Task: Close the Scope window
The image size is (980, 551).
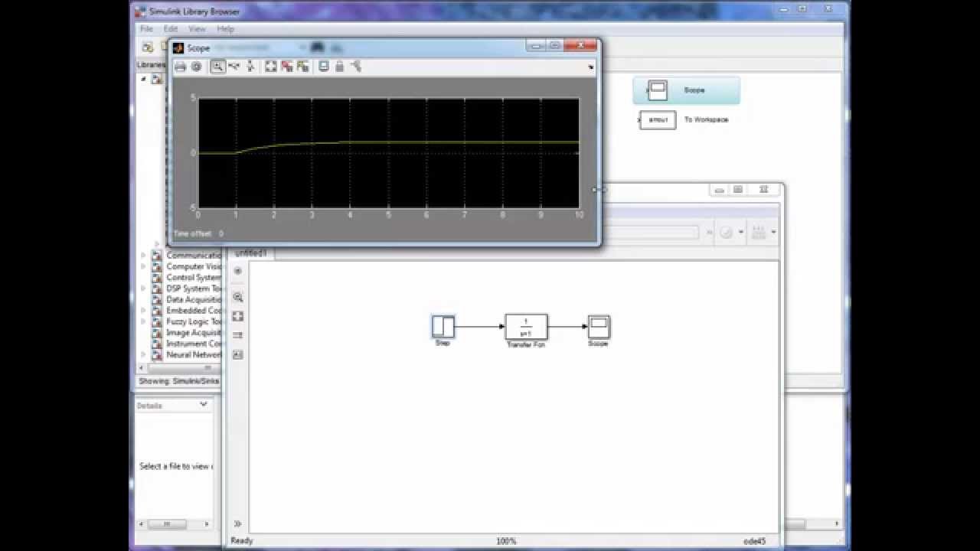Action: [581, 46]
